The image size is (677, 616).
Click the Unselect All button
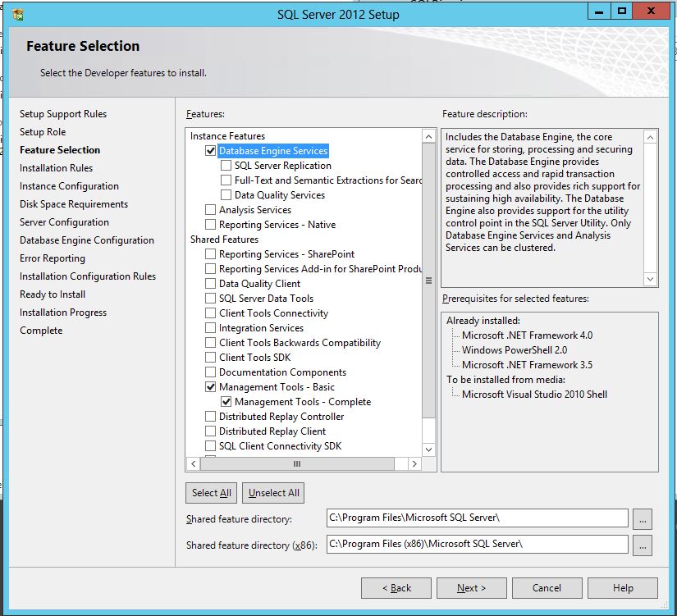tap(273, 493)
